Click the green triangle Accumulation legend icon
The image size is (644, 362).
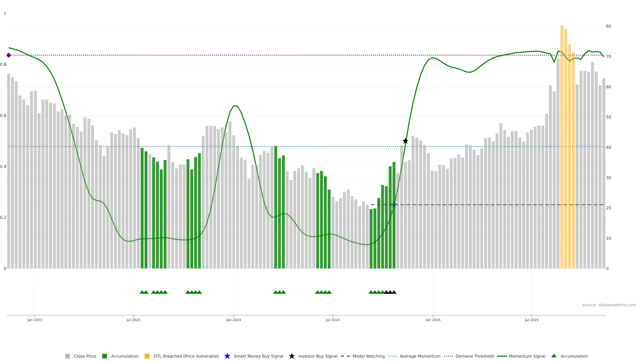(x=554, y=356)
